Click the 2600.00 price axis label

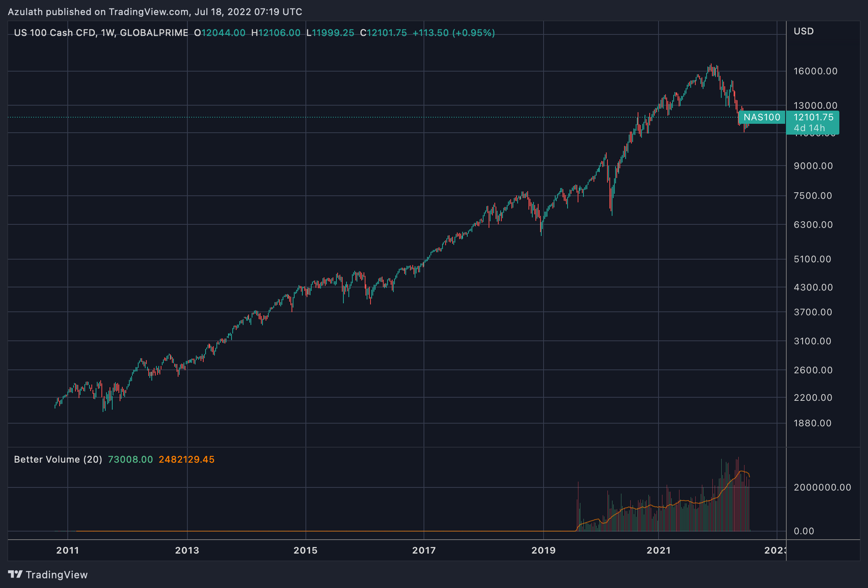[813, 370]
